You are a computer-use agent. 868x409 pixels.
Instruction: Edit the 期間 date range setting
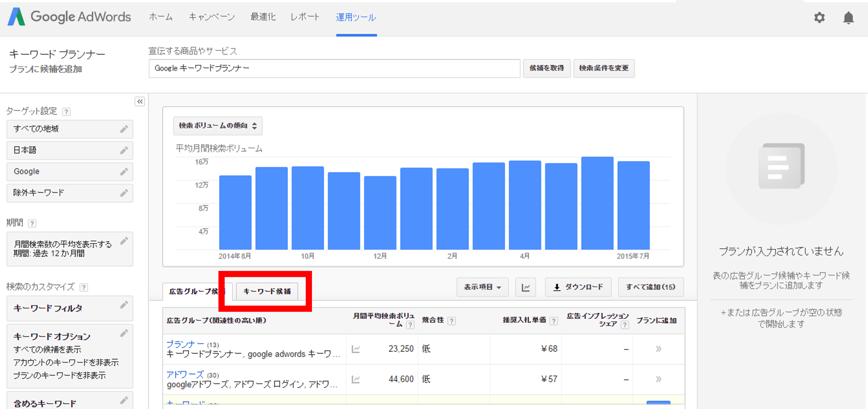tap(123, 241)
